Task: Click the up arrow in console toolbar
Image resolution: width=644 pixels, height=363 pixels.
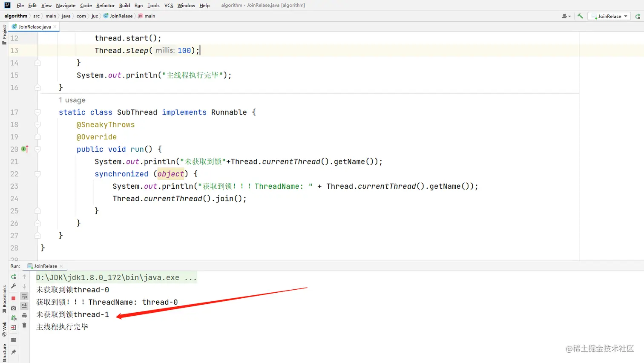Action: [x=24, y=277]
